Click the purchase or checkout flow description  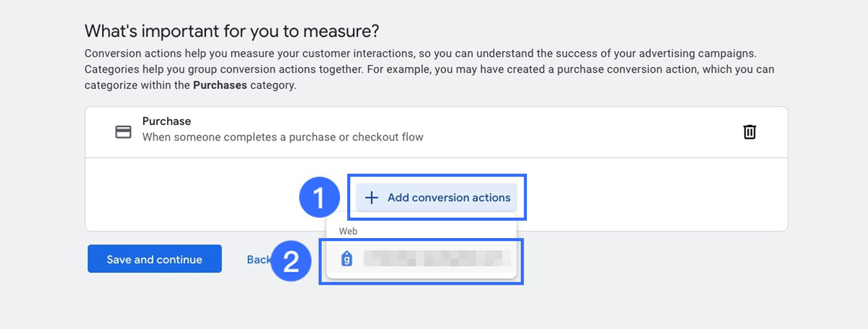click(282, 137)
